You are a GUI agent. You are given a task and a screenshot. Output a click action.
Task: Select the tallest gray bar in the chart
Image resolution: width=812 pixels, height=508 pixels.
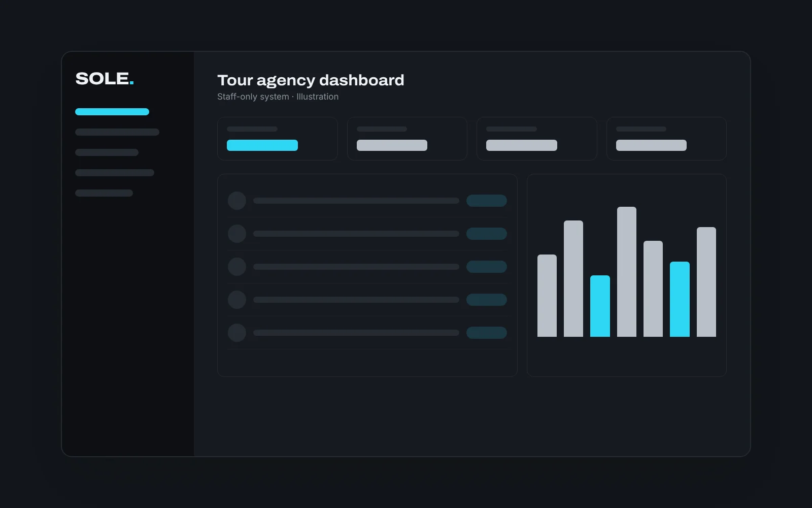click(x=627, y=272)
